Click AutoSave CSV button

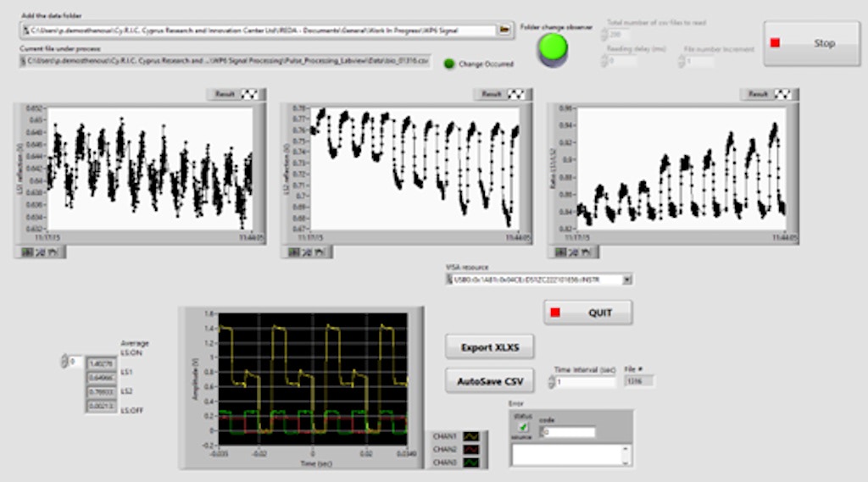click(x=489, y=382)
